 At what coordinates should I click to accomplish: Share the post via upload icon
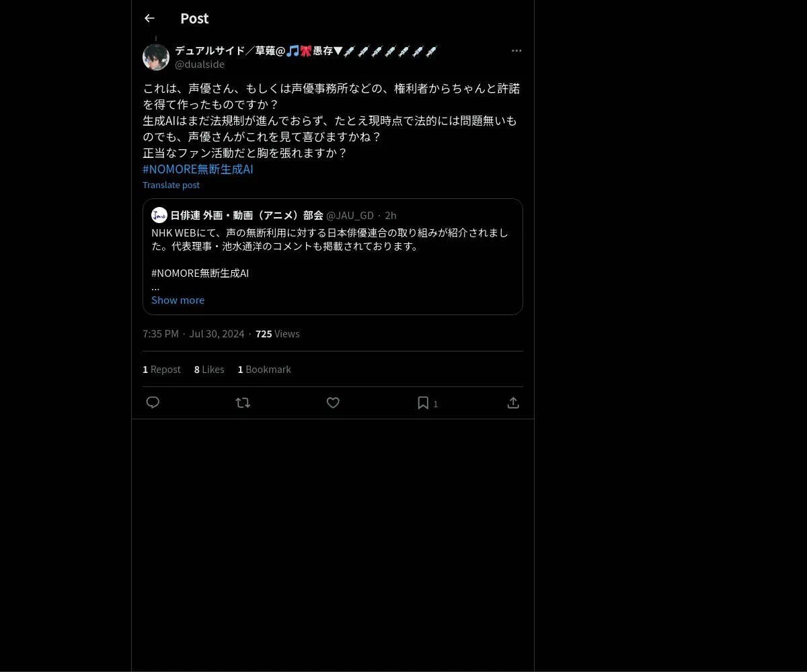pos(513,403)
